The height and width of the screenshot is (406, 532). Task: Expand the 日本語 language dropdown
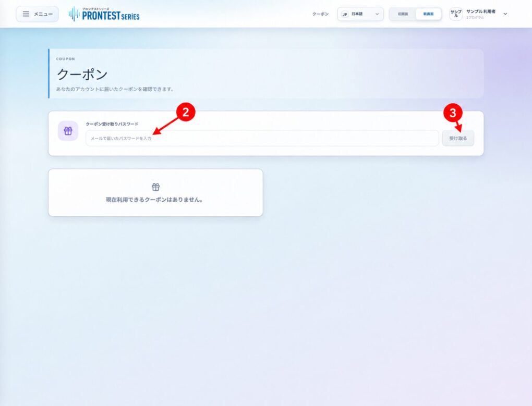360,14
